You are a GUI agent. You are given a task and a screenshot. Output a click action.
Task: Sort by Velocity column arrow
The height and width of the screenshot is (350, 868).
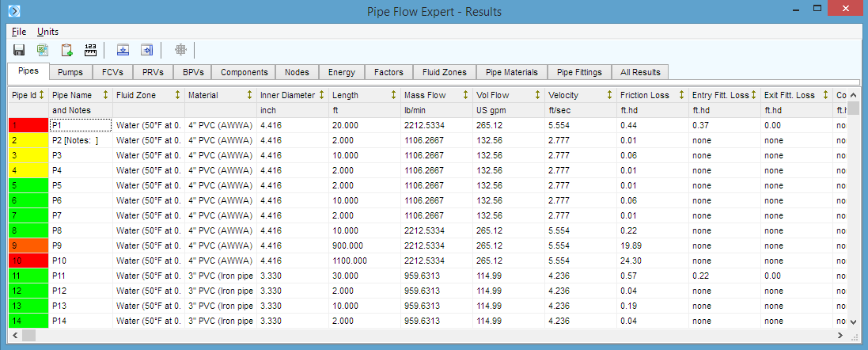click(x=609, y=95)
